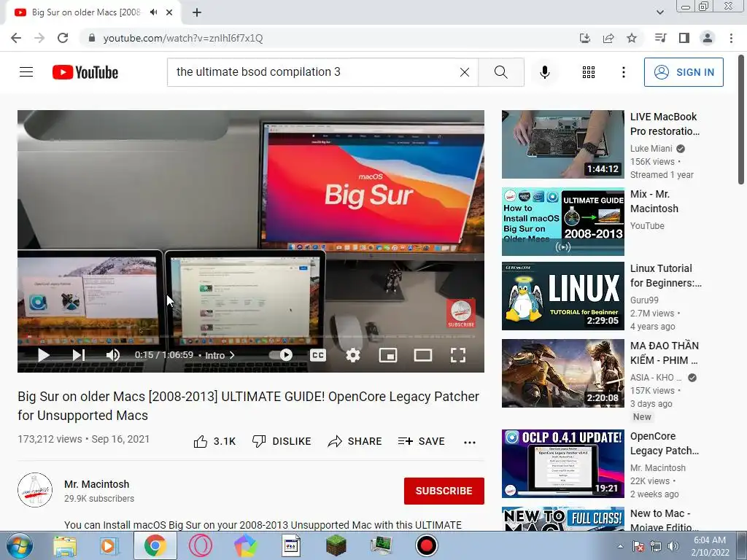
Task: Toggle the autoplay switch in the player
Action: coord(281,355)
